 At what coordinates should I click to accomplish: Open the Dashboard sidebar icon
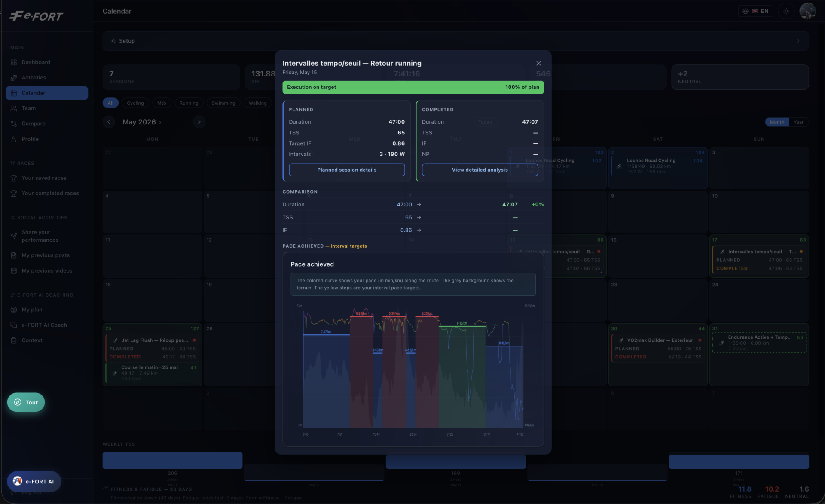point(14,62)
